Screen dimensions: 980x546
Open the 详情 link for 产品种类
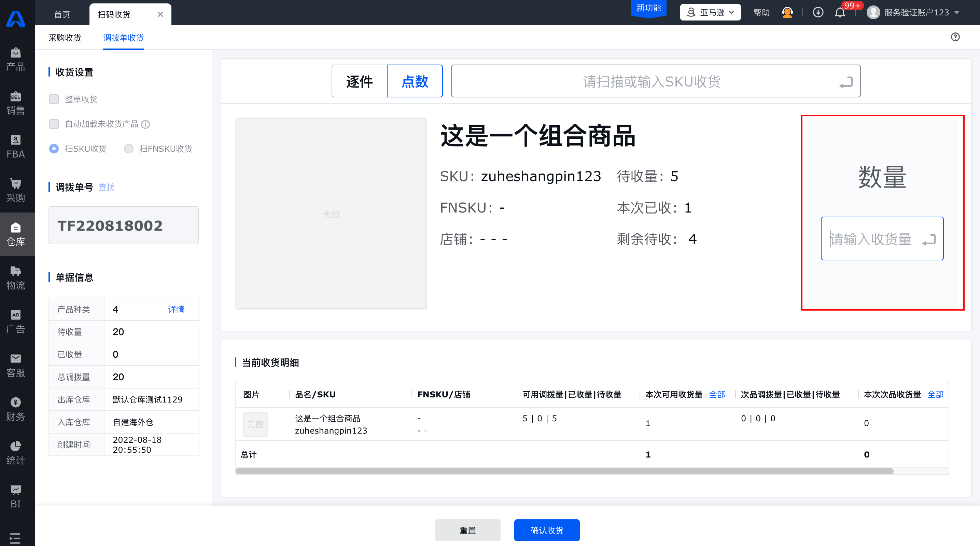click(x=176, y=310)
